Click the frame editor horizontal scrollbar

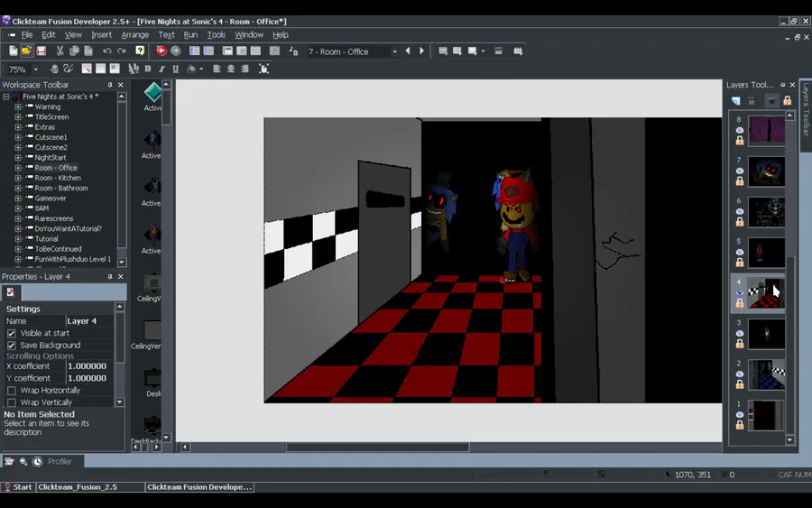click(377, 447)
